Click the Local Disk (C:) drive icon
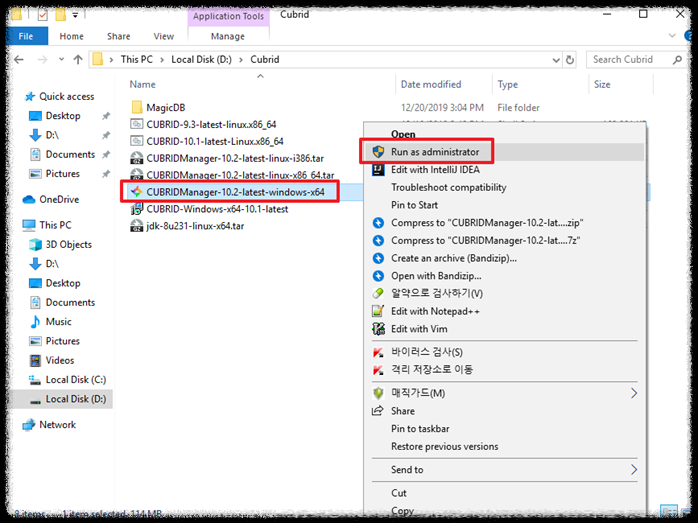The width and height of the screenshot is (698, 523). click(x=35, y=380)
